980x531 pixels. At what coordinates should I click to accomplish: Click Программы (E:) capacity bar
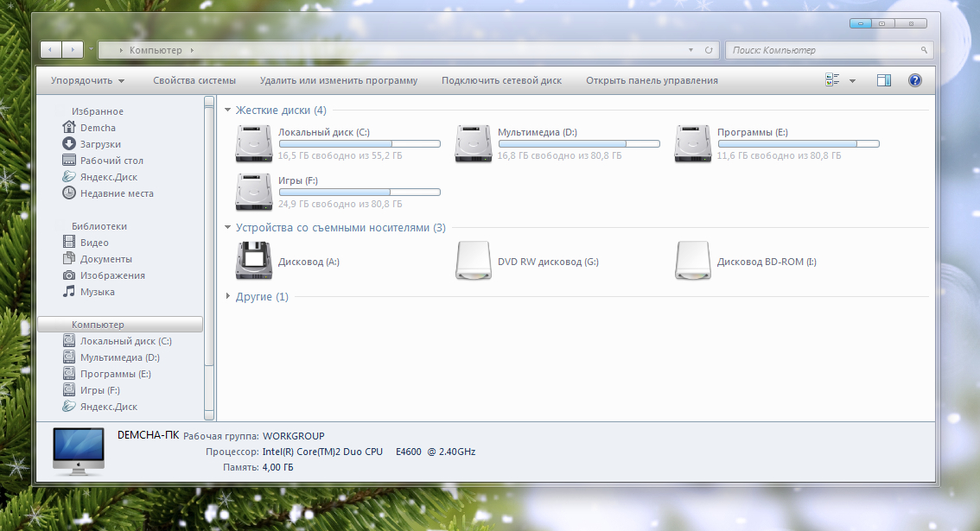(799, 143)
